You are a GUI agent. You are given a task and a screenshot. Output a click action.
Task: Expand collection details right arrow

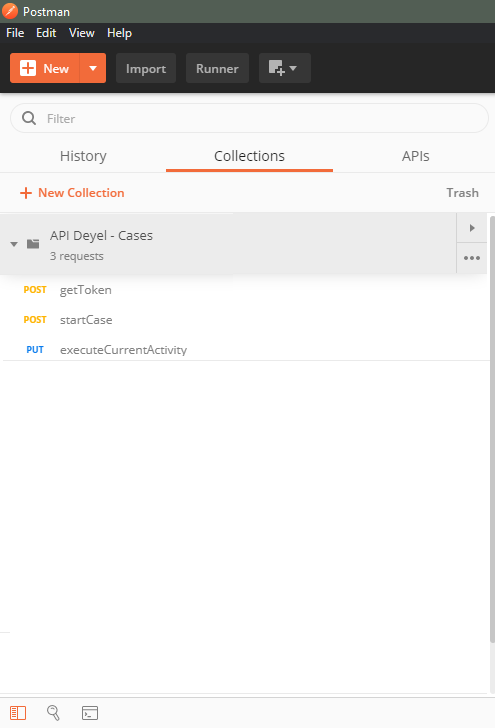coord(472,228)
